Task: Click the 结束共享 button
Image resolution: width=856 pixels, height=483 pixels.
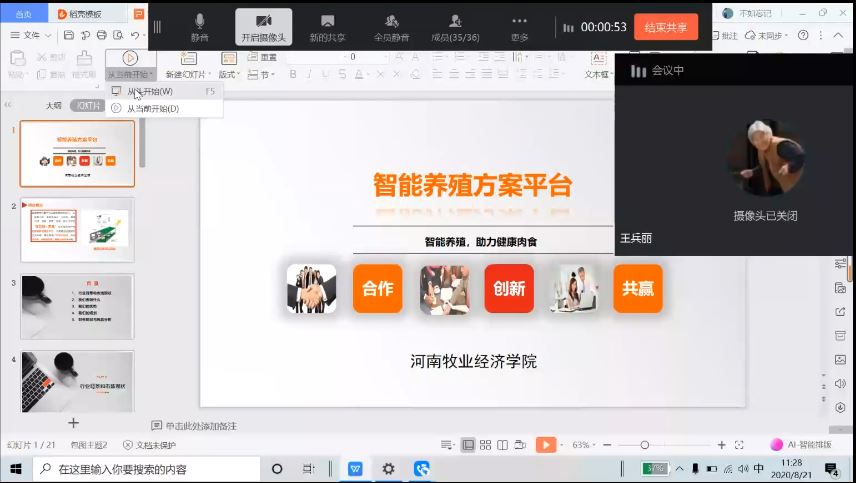Action: click(x=665, y=27)
